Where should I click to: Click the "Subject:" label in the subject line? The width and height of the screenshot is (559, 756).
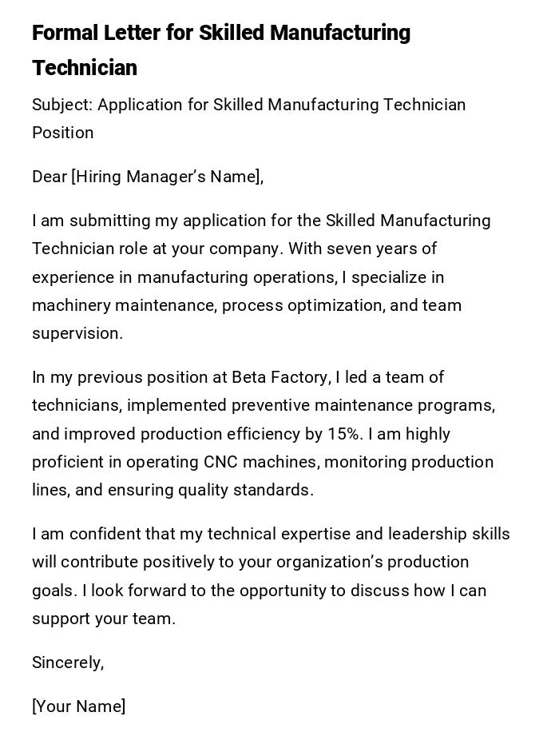pos(61,105)
